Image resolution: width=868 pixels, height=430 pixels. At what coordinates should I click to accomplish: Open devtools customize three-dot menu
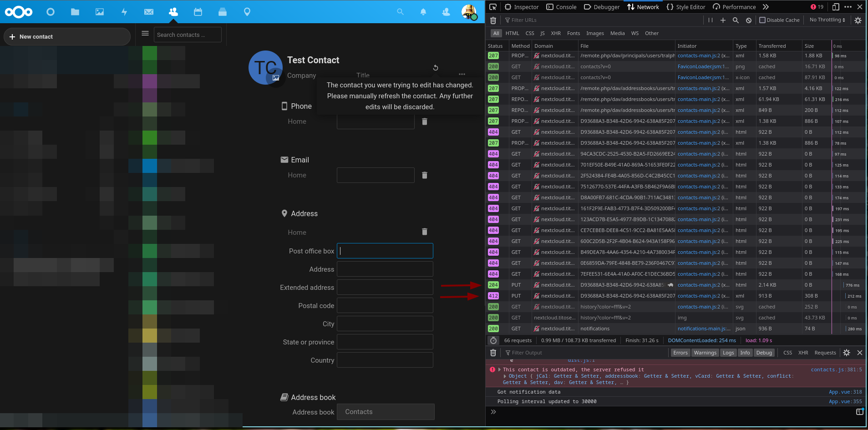(x=848, y=7)
